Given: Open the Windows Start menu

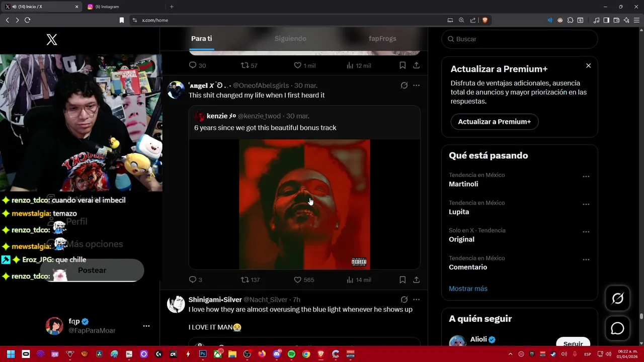Looking at the screenshot, I should (11, 354).
